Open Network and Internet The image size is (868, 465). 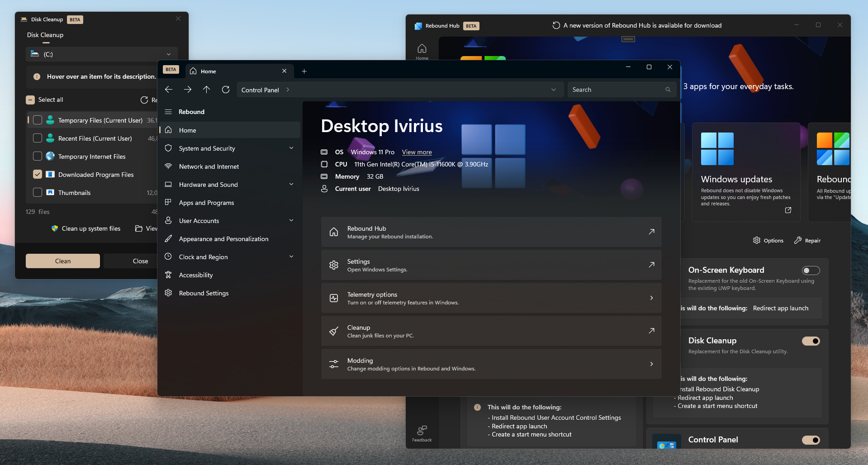tap(230, 166)
